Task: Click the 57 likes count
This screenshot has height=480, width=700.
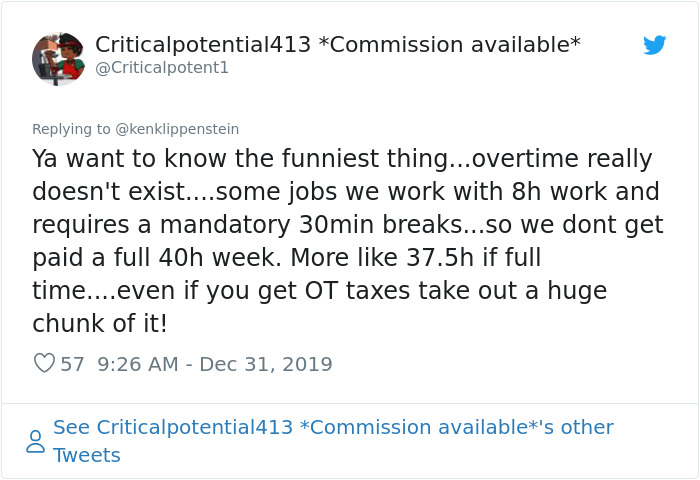Action: click(x=73, y=364)
